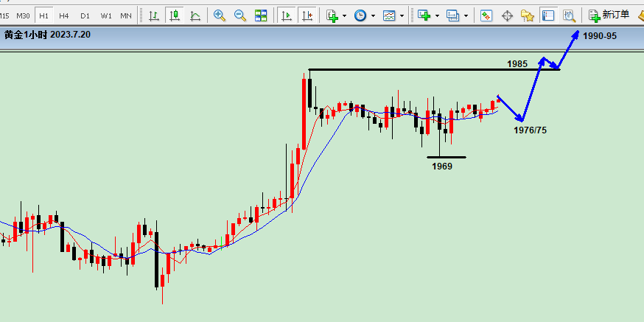Click the 黄金1小时 2023.7.20 chart title
Viewport: 644px width, 322px height.
tap(47, 35)
